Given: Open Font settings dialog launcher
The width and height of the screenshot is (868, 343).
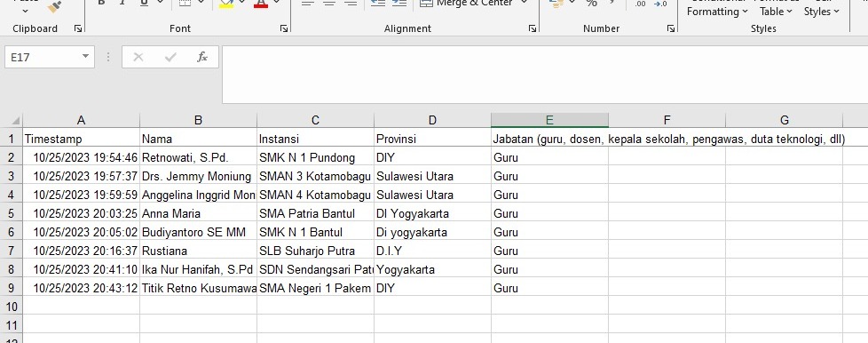Looking at the screenshot, I should [x=284, y=28].
